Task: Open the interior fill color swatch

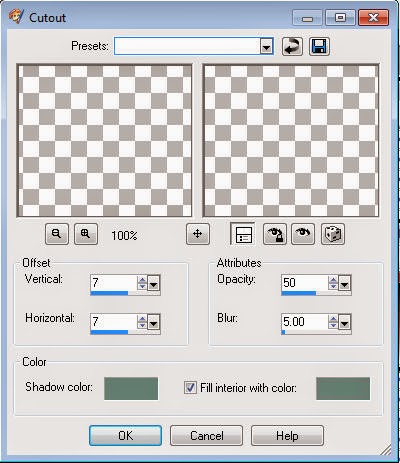Action: pos(343,388)
